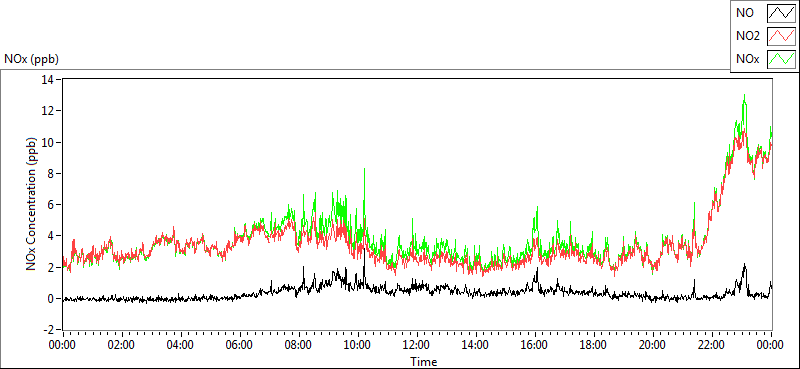Click the NOx peak near 23:00
The height and width of the screenshot is (369, 800).
click(x=745, y=95)
